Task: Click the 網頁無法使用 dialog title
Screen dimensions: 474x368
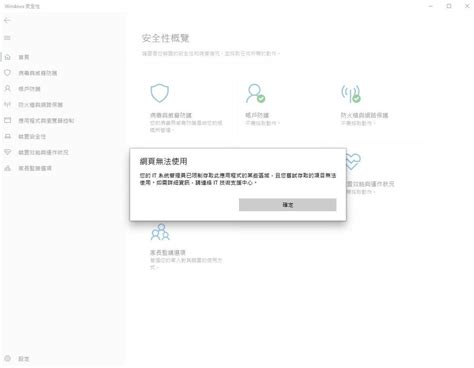Action: pyautogui.click(x=163, y=162)
